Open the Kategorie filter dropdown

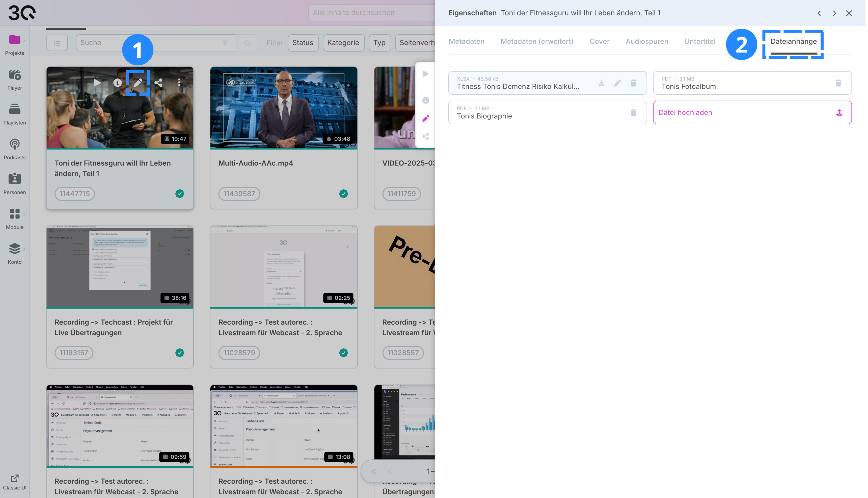tap(344, 43)
